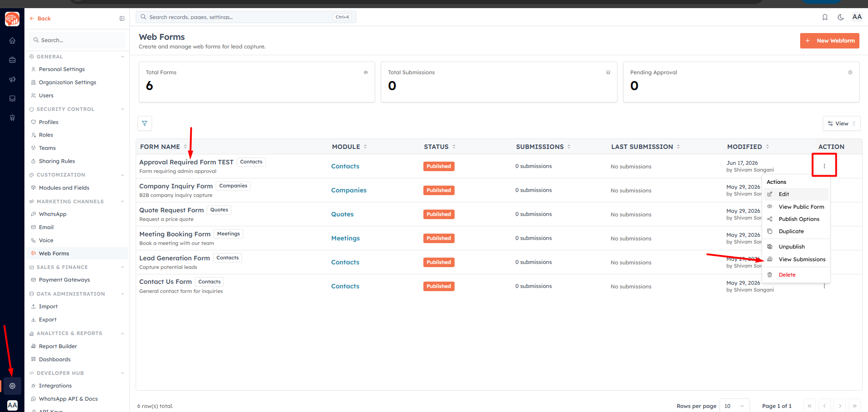Screen dimensions: 868x412
Task: Go to next page in pagination
Action: point(840,406)
